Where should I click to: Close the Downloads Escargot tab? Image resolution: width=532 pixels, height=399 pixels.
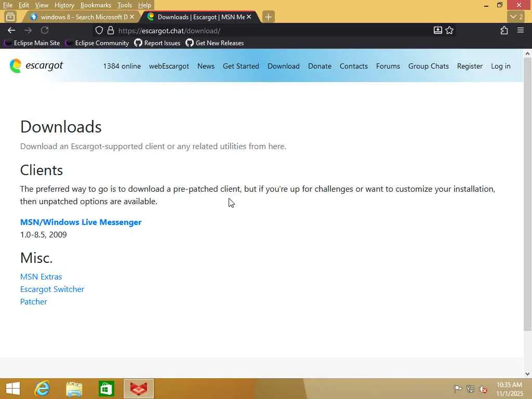click(x=249, y=17)
